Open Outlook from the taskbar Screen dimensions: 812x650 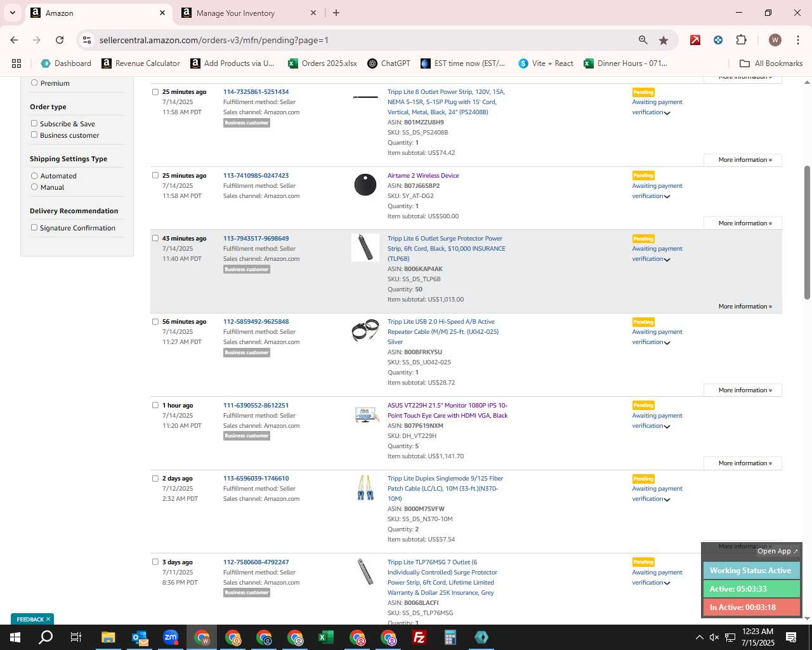pos(140,637)
